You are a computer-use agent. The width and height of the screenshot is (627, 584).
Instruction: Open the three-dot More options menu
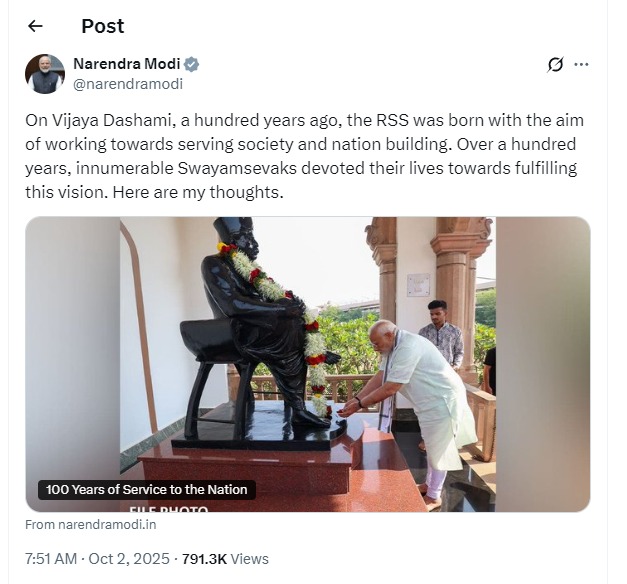(581, 64)
